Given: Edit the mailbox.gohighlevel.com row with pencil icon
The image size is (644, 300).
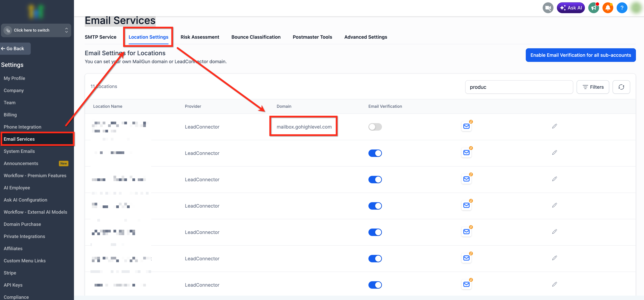Looking at the screenshot, I should (555, 126).
